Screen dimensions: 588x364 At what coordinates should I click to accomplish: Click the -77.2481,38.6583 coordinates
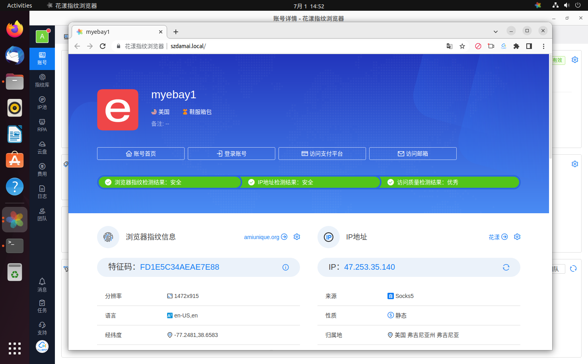point(196,335)
